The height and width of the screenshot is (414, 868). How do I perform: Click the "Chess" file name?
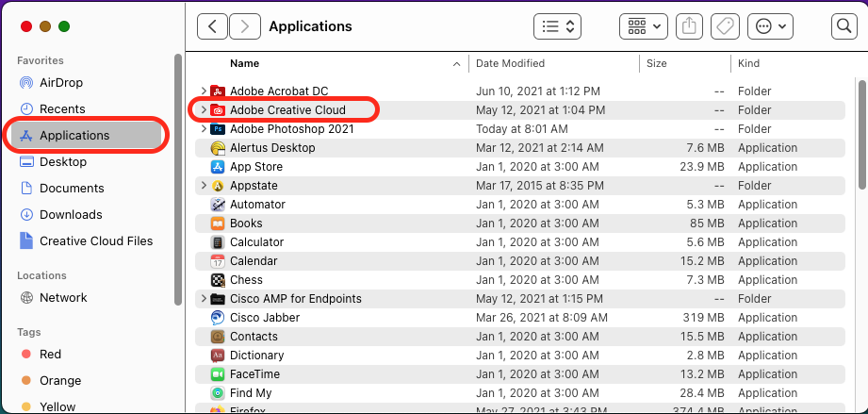pos(246,280)
